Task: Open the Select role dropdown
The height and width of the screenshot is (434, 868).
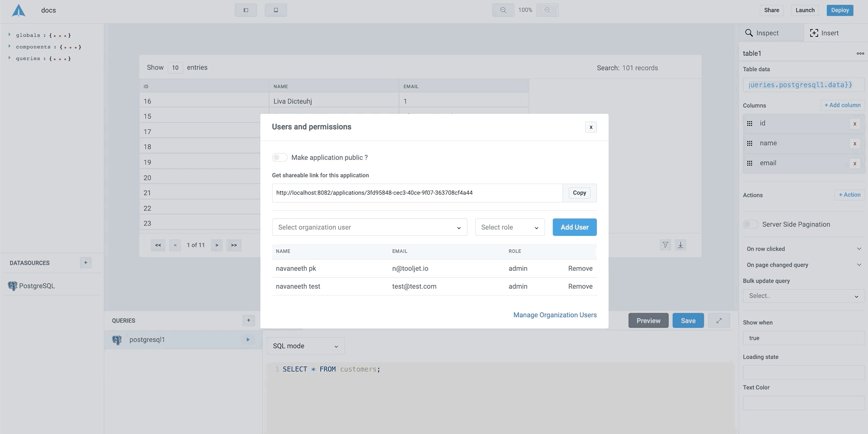Action: (510, 227)
